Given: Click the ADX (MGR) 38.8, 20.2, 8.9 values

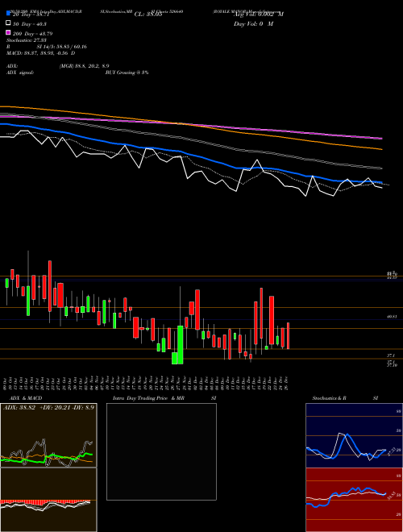Looking at the screenshot, I should pos(84,66).
